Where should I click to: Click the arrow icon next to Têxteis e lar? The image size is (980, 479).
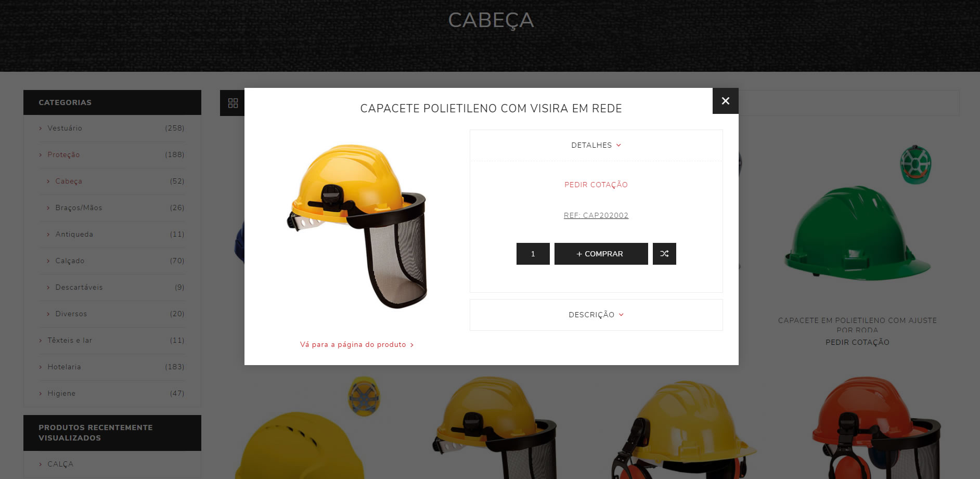pos(41,341)
